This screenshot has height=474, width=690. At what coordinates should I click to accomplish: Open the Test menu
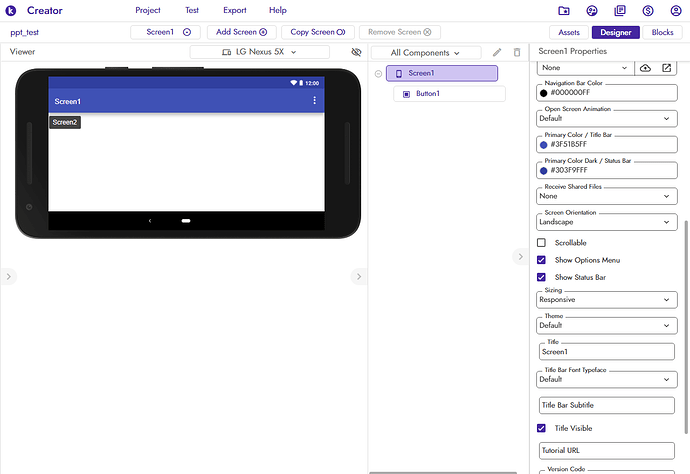coord(192,10)
